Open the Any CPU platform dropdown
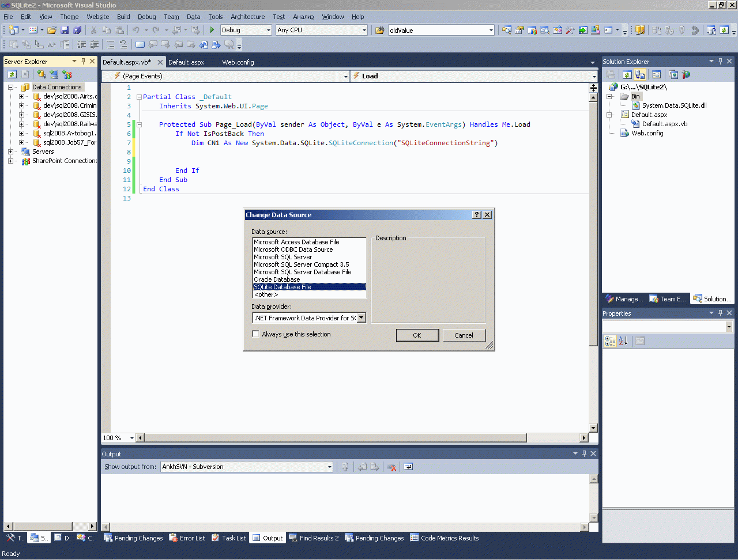The width and height of the screenshot is (738, 560). (x=364, y=30)
